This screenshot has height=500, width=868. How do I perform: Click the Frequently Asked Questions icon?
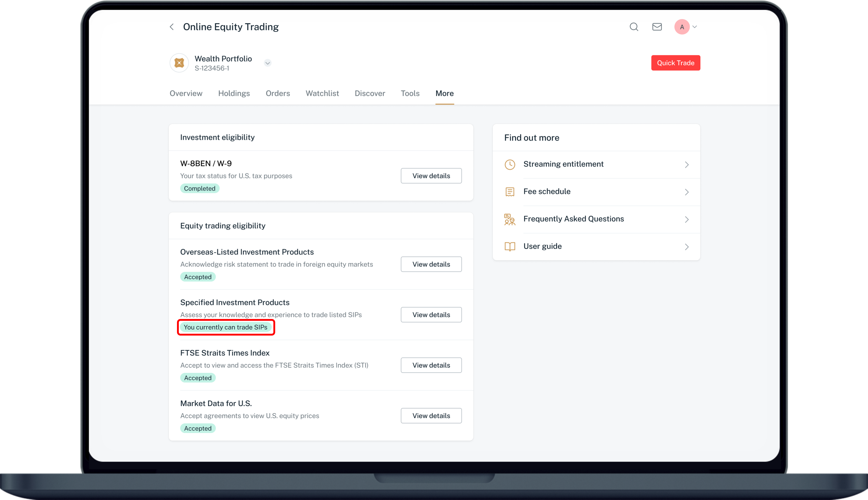tap(510, 219)
